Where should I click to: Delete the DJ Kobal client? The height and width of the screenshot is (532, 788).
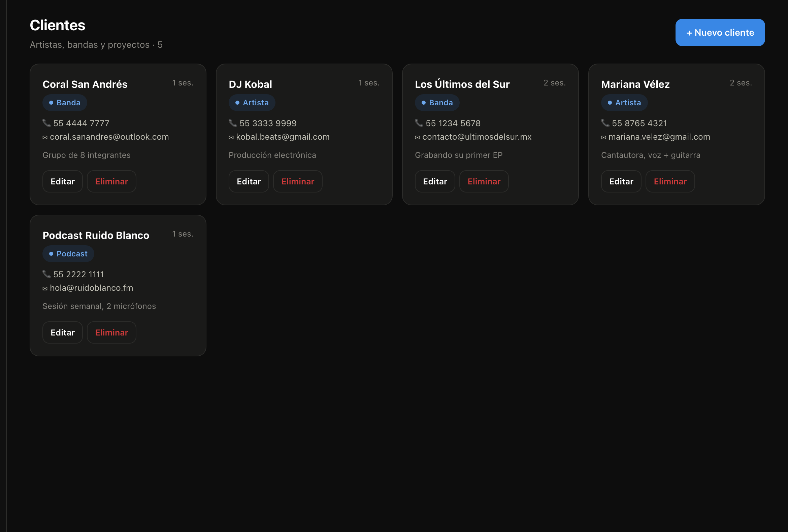[298, 181]
